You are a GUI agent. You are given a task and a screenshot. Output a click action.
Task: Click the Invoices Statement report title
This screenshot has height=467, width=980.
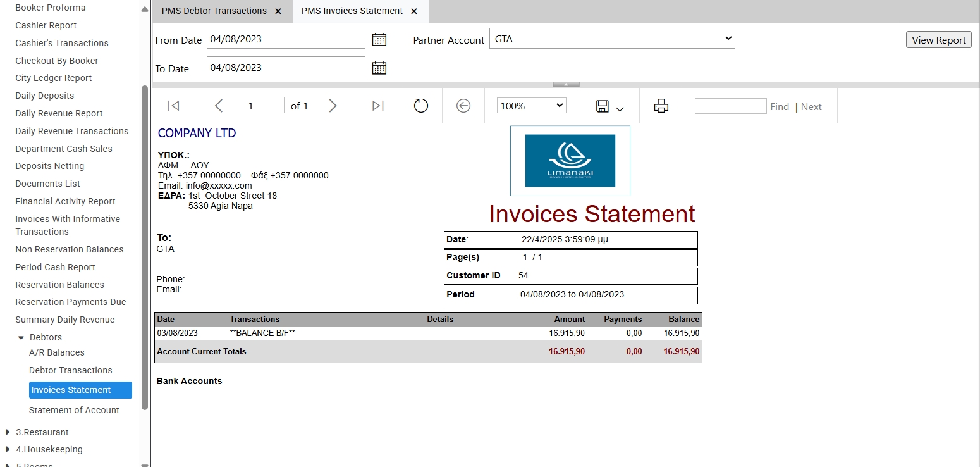coord(592,214)
